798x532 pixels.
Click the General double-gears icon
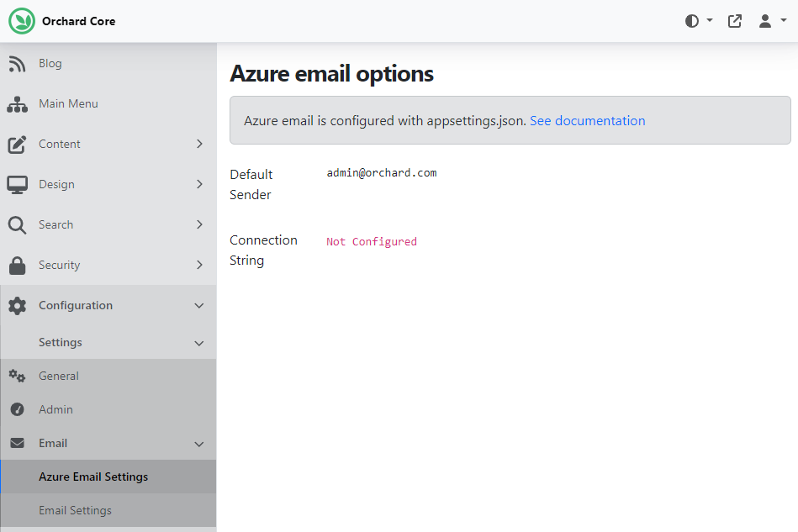(17, 376)
